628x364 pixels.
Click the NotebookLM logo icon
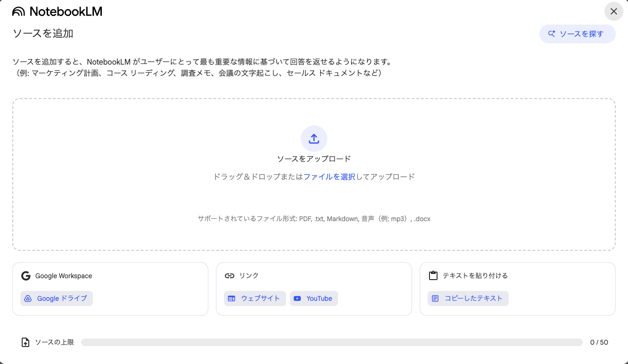pyautogui.click(x=19, y=11)
